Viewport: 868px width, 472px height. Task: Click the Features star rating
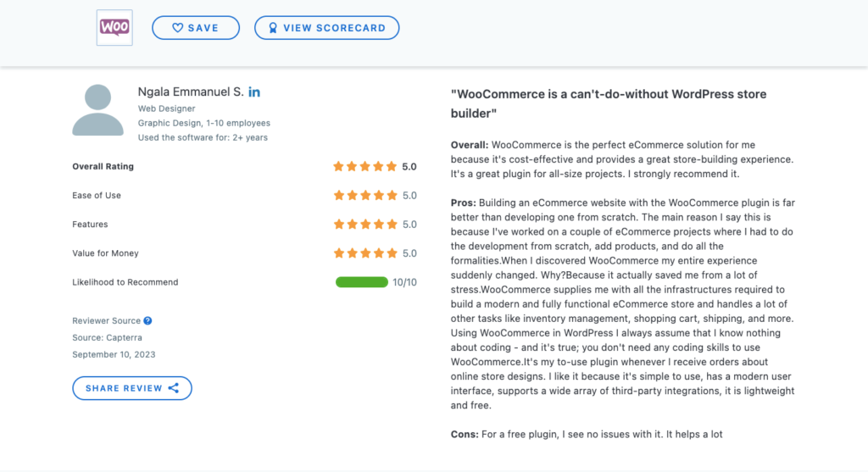365,224
